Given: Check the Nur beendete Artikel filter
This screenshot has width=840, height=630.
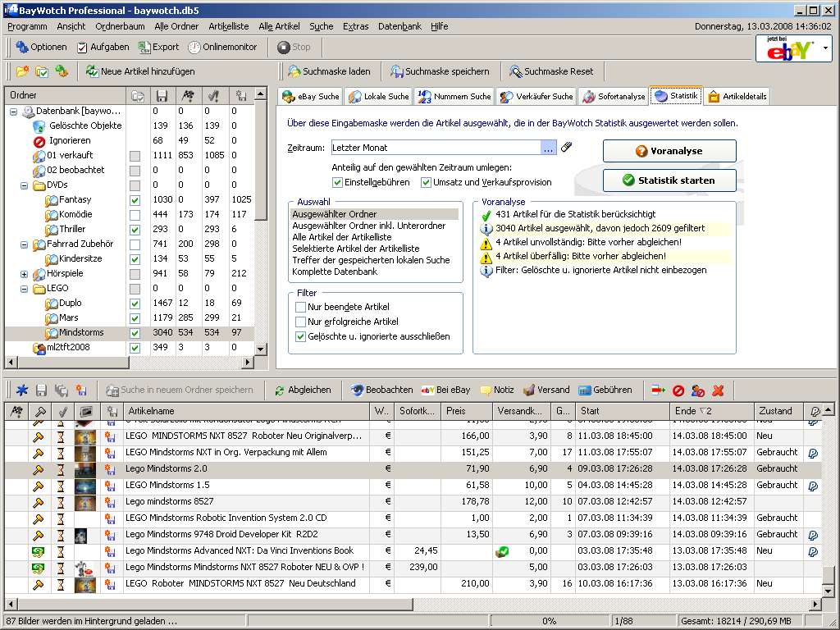Looking at the screenshot, I should click(x=300, y=307).
